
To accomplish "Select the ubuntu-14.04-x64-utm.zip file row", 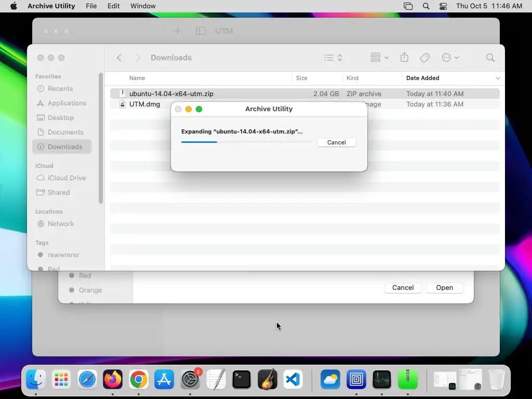I will point(304,94).
